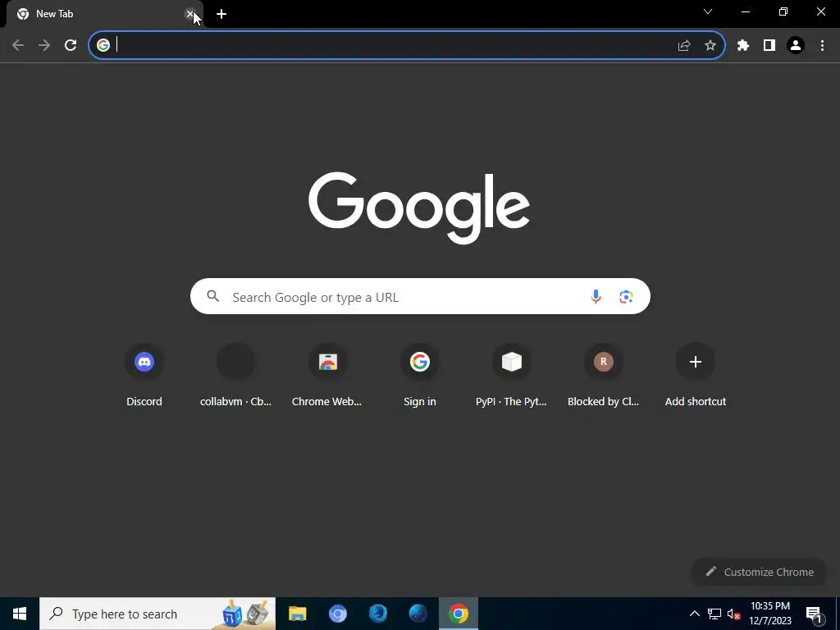The image size is (840, 630).
Task: Open the PyPI shortcut tile
Action: pyautogui.click(x=511, y=374)
